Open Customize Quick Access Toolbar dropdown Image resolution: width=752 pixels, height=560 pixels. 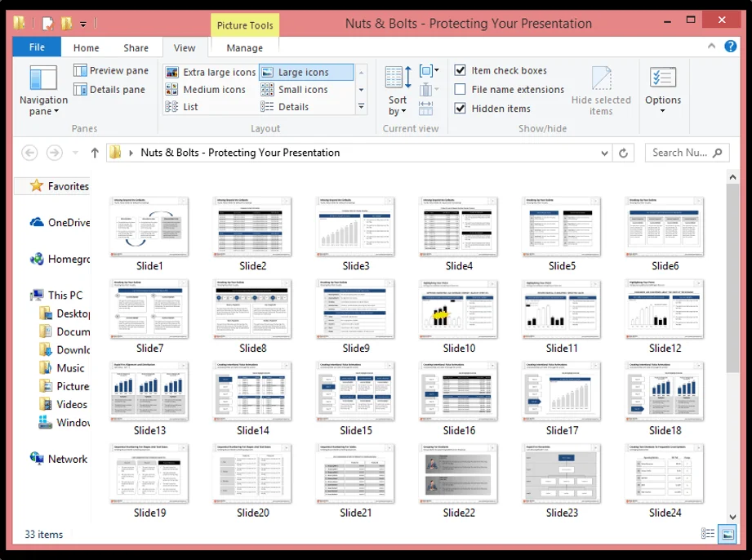83,24
